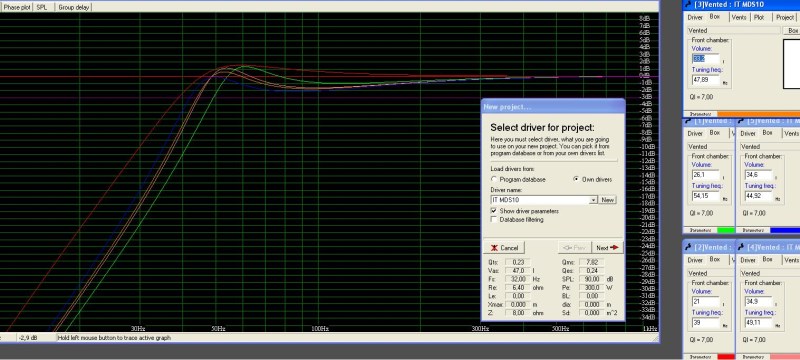Click the Volume field showing 34,6
This screenshot has height=360, width=800.
tap(758, 175)
